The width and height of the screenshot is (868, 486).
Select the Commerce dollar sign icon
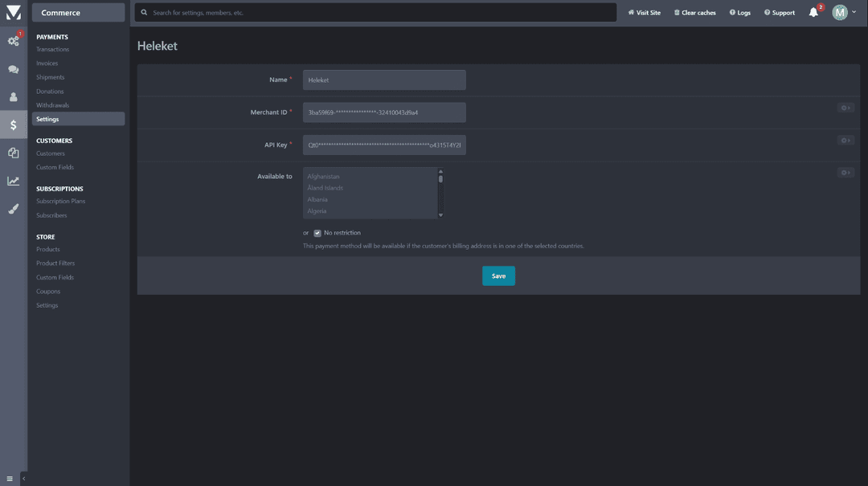coord(14,125)
